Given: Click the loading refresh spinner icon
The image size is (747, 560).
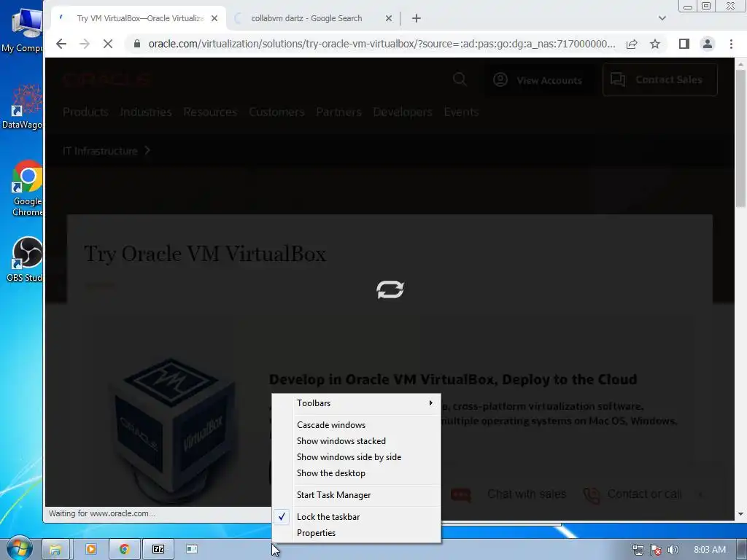Looking at the screenshot, I should (390, 289).
